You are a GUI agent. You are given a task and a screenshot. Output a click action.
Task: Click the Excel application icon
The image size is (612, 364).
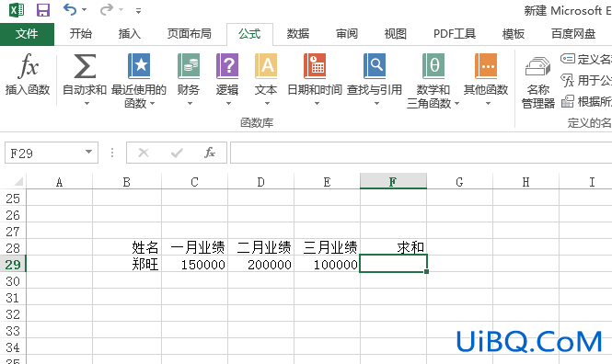click(x=17, y=9)
